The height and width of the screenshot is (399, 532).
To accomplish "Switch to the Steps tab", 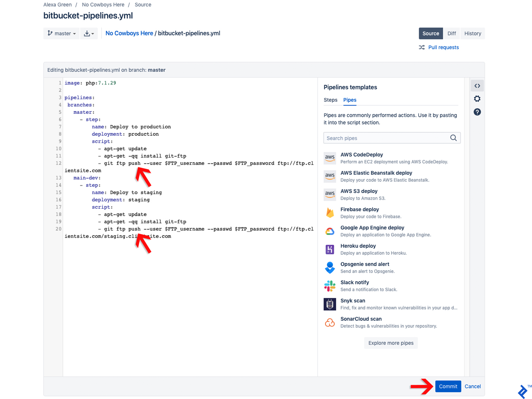I will point(330,100).
